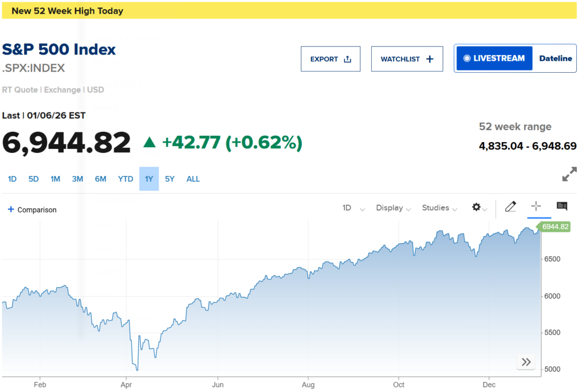Open the Dateline link
Image resolution: width=582 pixels, height=392 pixels.
(555, 59)
